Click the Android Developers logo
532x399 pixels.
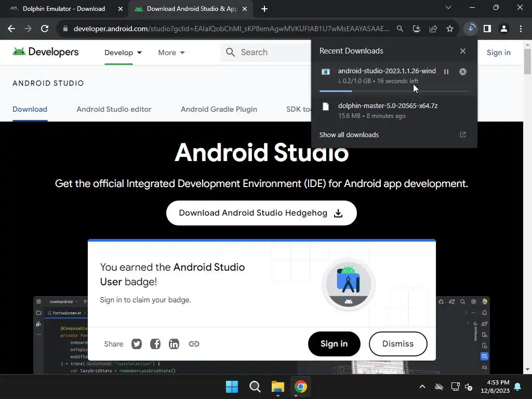click(x=46, y=52)
